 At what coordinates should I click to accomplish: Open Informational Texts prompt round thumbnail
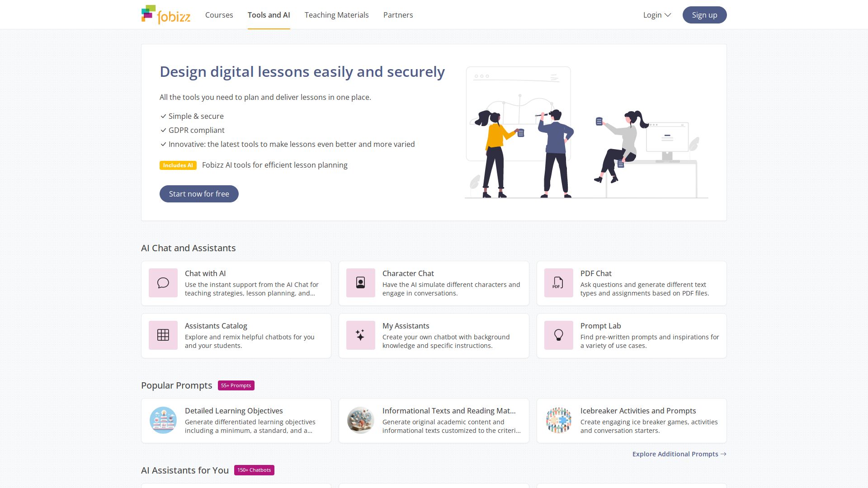point(361,420)
